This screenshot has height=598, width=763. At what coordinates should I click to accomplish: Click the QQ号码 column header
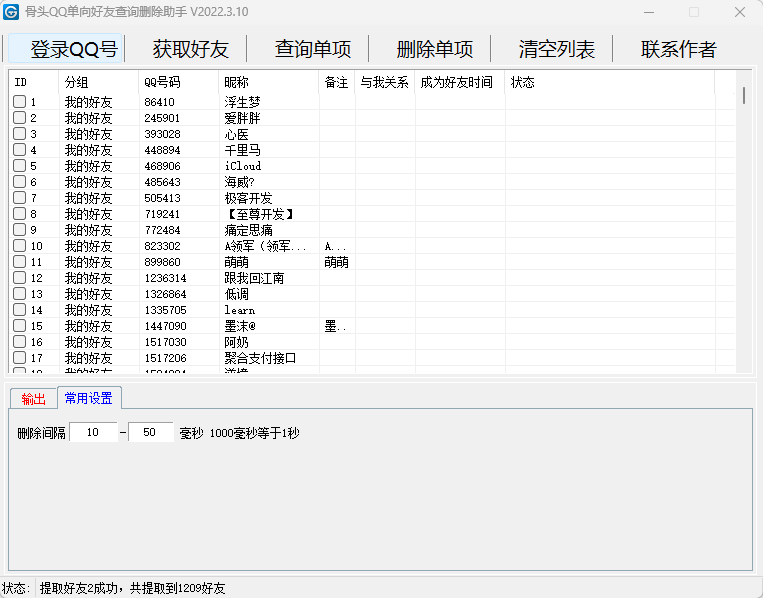179,82
